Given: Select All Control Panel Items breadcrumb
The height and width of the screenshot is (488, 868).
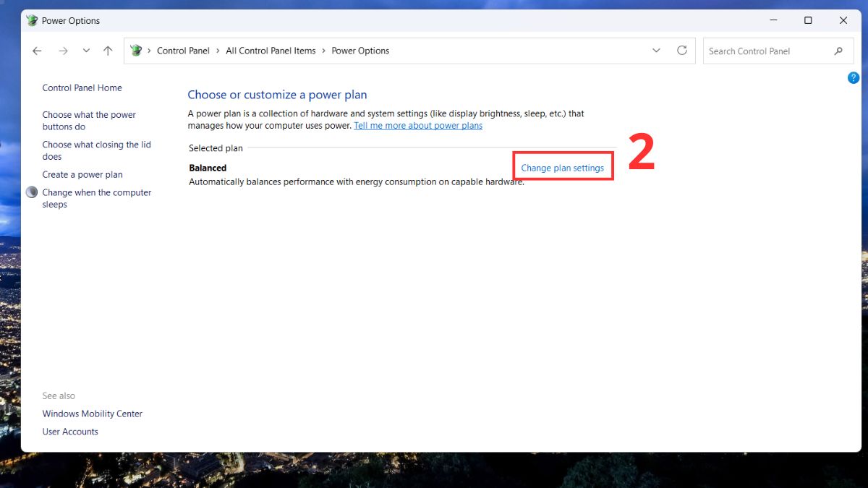Looking at the screenshot, I should point(271,51).
